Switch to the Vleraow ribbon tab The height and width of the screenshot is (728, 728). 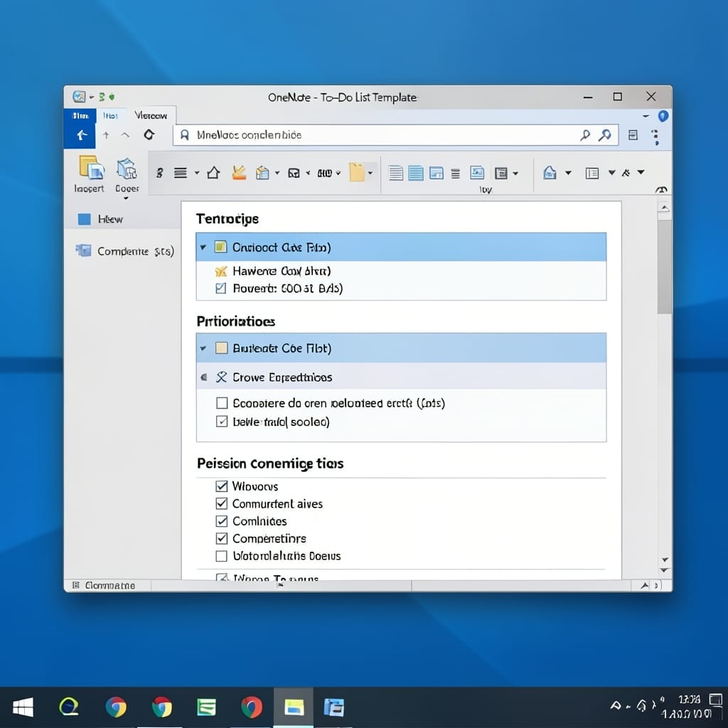(151, 115)
